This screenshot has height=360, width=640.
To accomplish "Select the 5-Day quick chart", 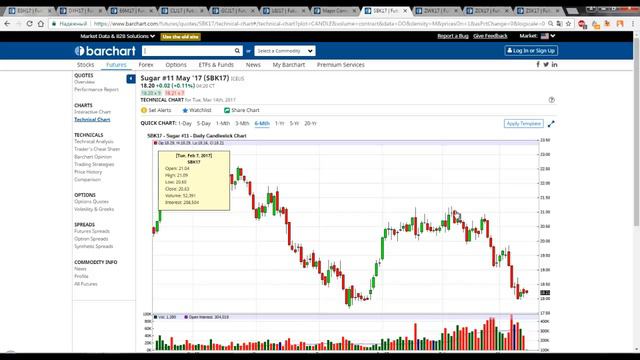I will pos(204,123).
